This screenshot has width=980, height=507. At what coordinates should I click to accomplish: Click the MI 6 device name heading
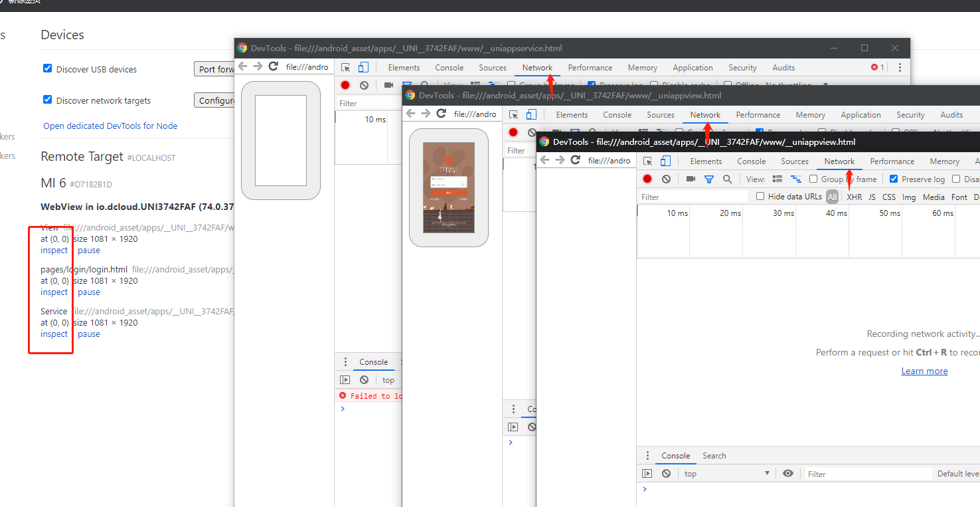pos(53,183)
